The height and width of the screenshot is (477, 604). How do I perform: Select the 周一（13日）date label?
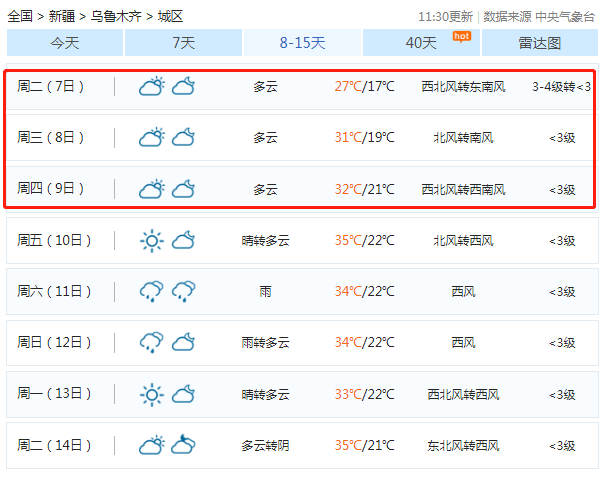point(54,394)
